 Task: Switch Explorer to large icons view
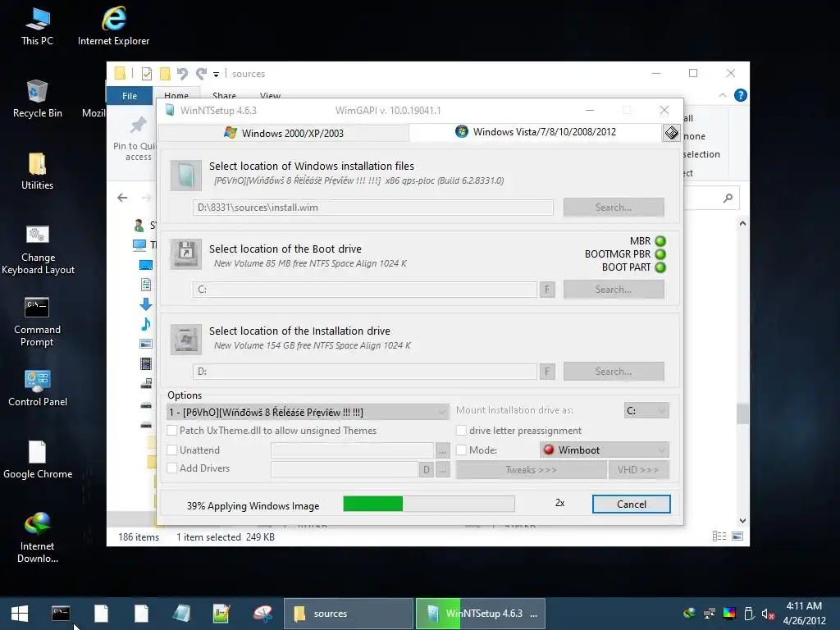click(x=737, y=536)
